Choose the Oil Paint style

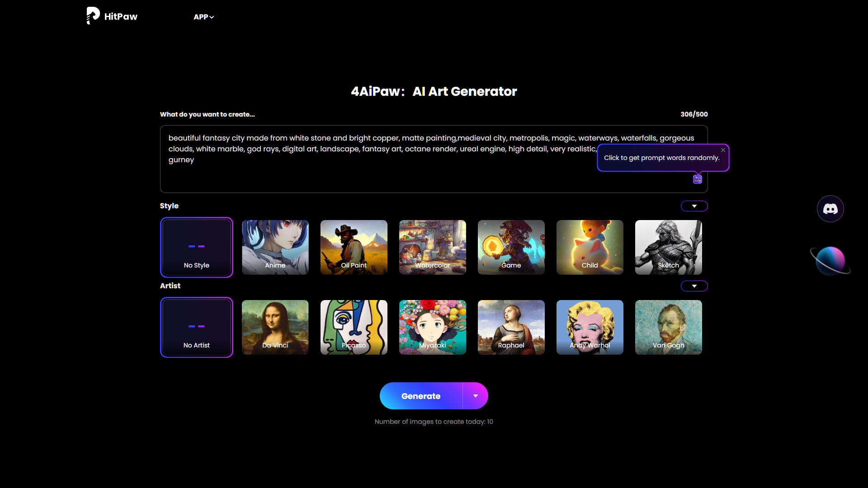pos(354,247)
